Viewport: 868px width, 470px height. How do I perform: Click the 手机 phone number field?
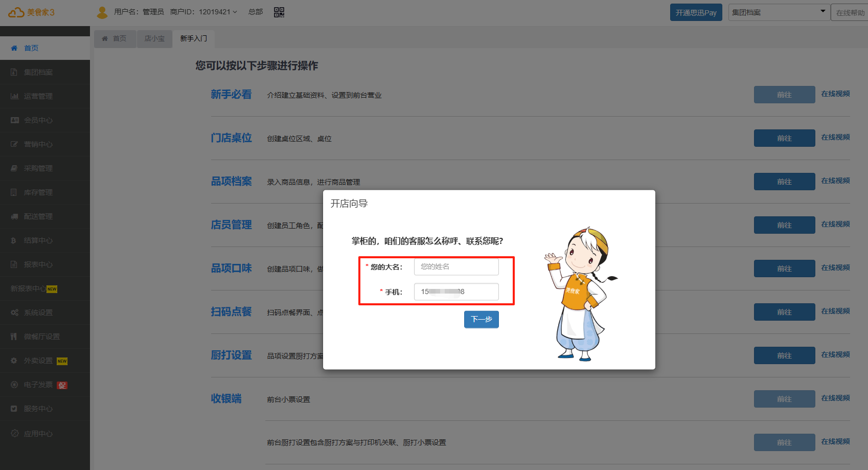tap(456, 292)
